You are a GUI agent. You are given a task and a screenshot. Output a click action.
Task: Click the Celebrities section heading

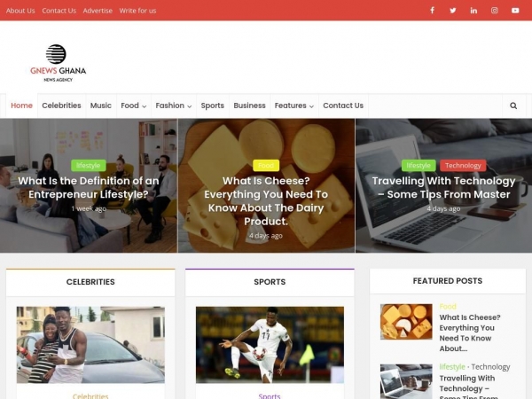tap(90, 282)
